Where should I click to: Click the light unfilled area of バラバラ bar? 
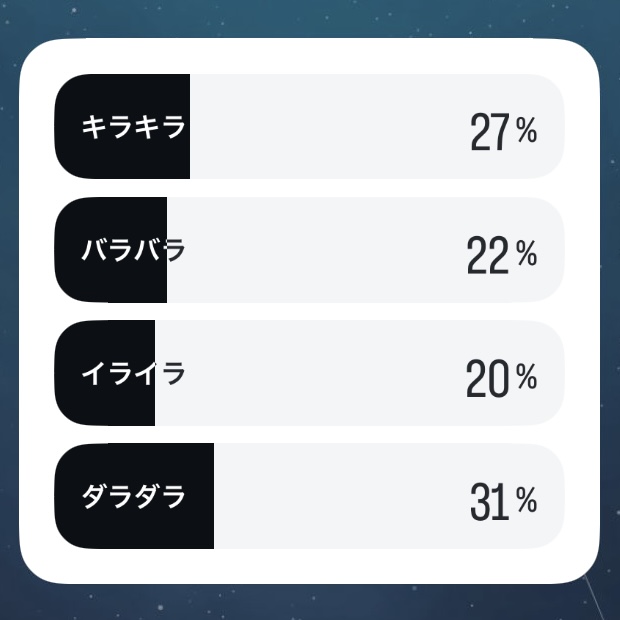(x=320, y=250)
